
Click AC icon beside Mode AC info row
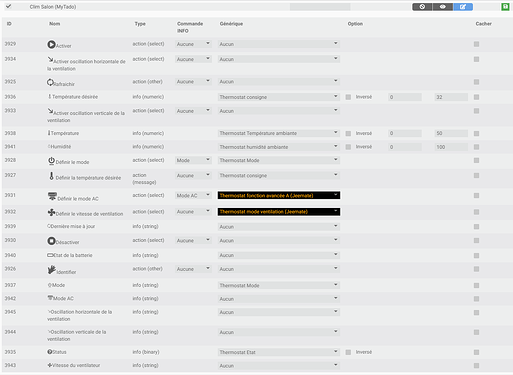coord(50,298)
